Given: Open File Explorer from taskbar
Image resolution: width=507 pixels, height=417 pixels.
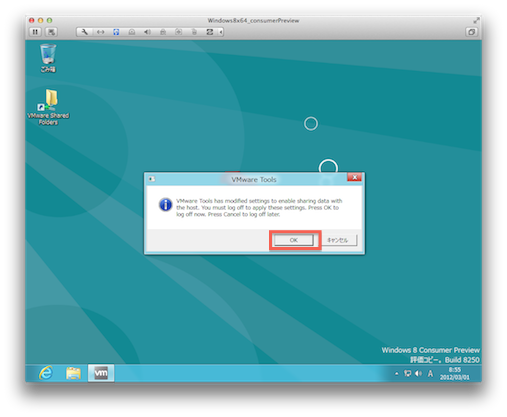Looking at the screenshot, I should coord(73,373).
